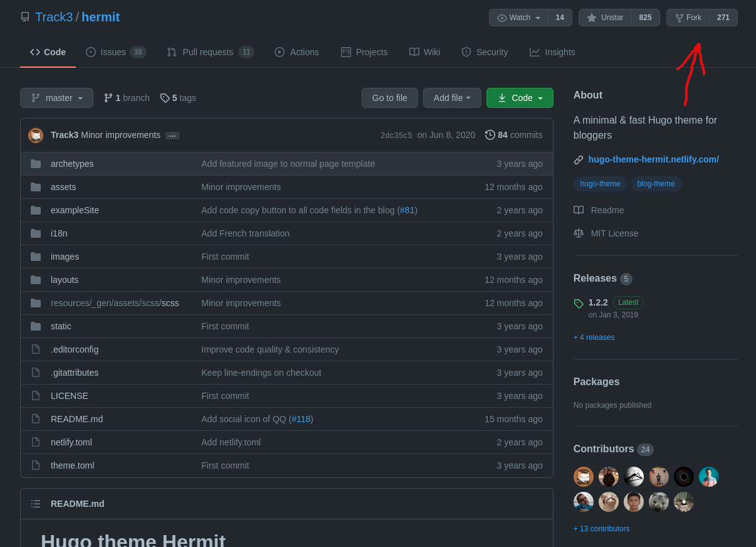
Task: Click the layouts folder icon
Action: (36, 280)
